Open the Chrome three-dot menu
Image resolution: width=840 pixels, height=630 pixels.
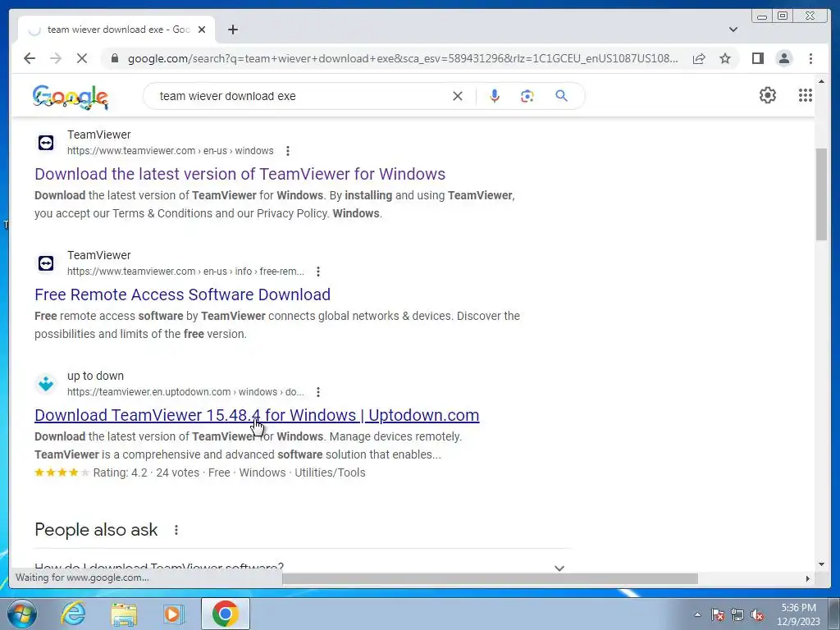(x=810, y=58)
